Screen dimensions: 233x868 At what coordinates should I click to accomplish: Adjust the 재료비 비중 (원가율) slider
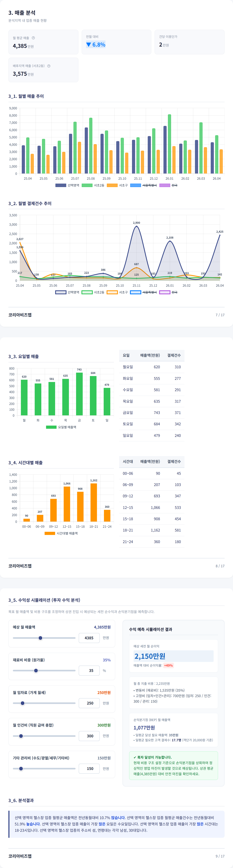pos(44,671)
